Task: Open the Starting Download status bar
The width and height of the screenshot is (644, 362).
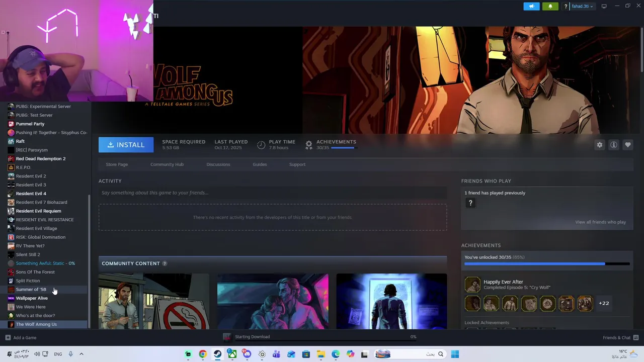Action: point(319,337)
